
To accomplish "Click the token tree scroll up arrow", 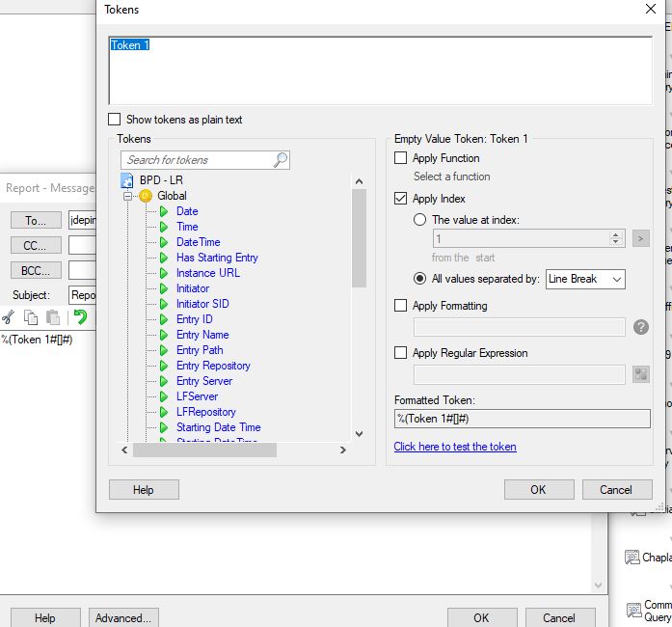I will [360, 181].
